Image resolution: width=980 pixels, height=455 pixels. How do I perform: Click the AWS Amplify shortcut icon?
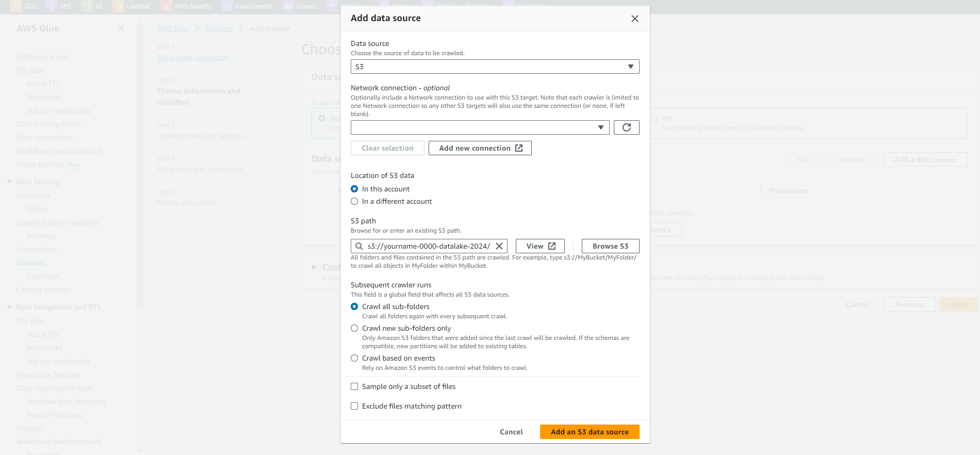click(166, 6)
